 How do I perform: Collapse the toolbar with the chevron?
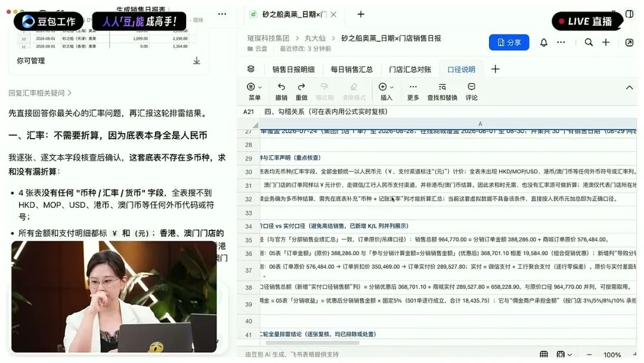pyautogui.click(x=629, y=87)
